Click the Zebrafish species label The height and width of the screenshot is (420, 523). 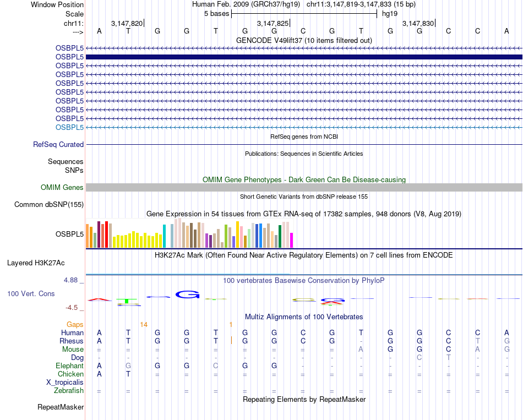point(69,391)
